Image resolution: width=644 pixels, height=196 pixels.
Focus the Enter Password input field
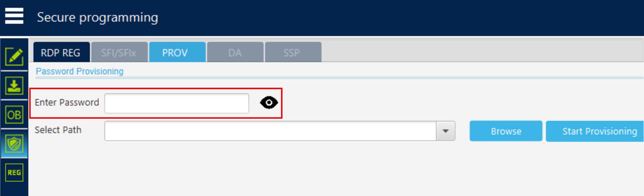point(177,103)
